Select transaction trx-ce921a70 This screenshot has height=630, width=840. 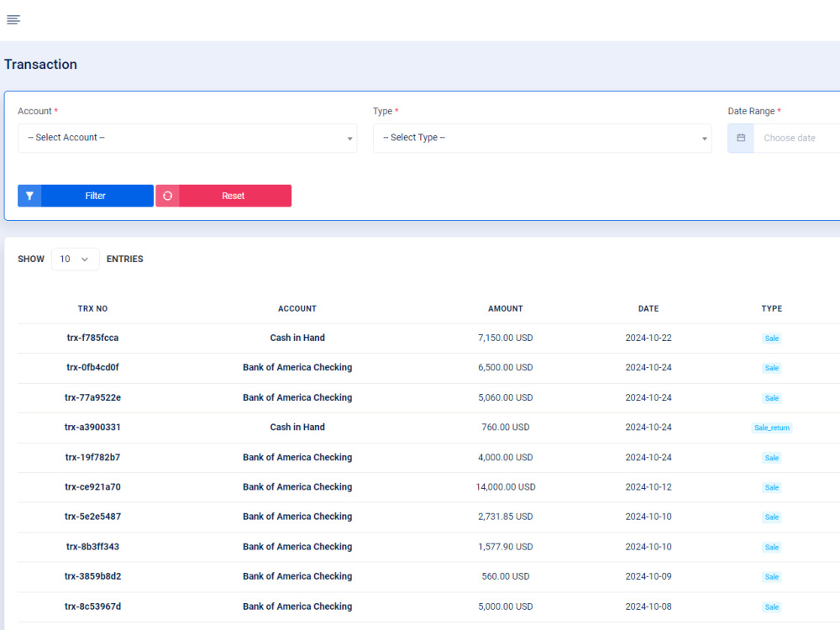[92, 487]
